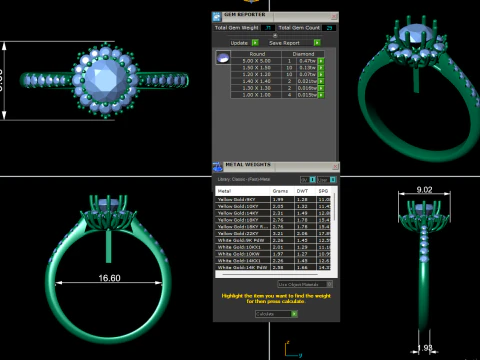Click the Diamond material header cell
Image resolution: width=480 pixels, height=360 pixels.
click(303, 54)
